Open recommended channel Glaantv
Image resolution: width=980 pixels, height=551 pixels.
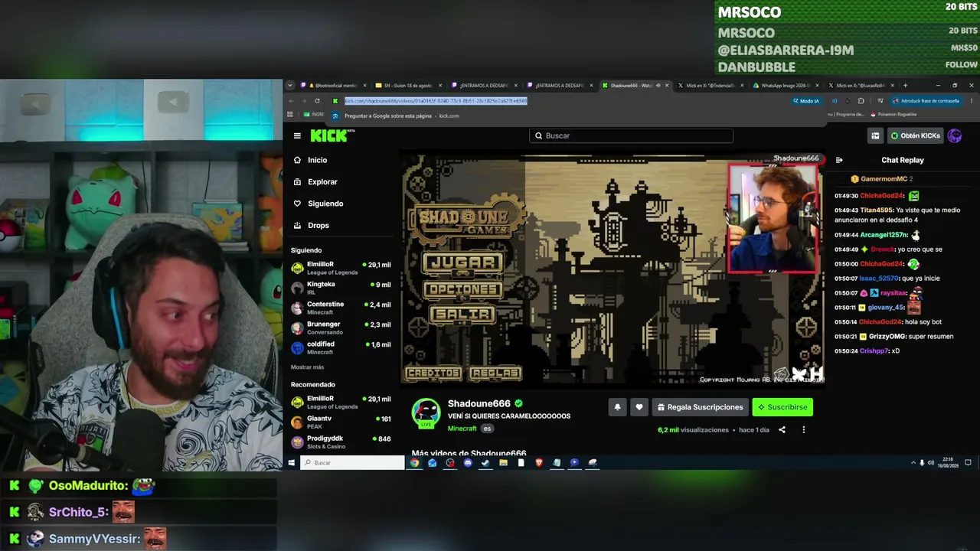[341, 422]
